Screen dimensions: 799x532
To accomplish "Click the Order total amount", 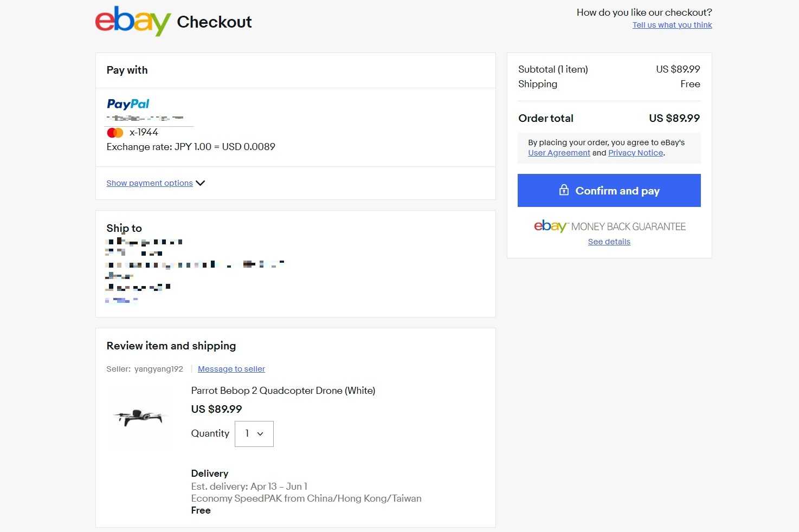I will (674, 118).
